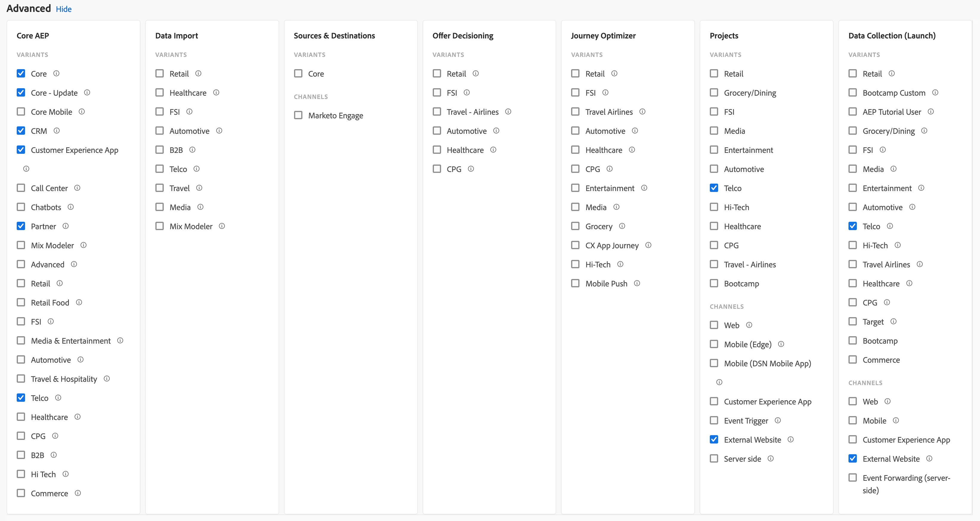Check Commerce in Data Collection (Launch)

click(853, 359)
